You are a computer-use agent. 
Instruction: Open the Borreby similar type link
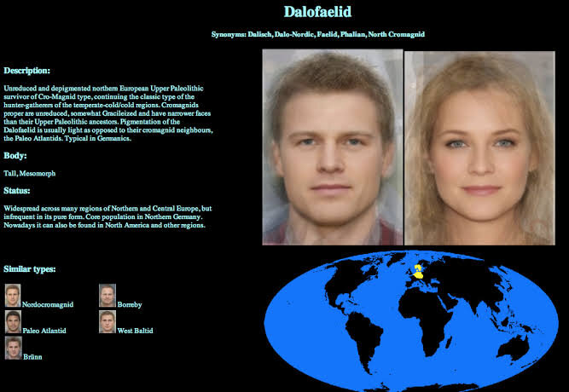(130, 304)
